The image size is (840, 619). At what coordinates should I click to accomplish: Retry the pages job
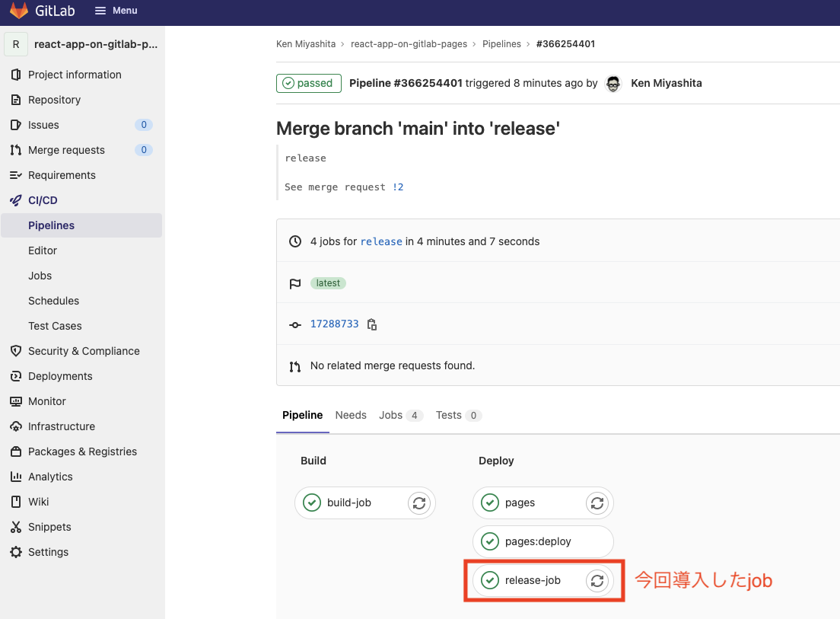point(597,503)
